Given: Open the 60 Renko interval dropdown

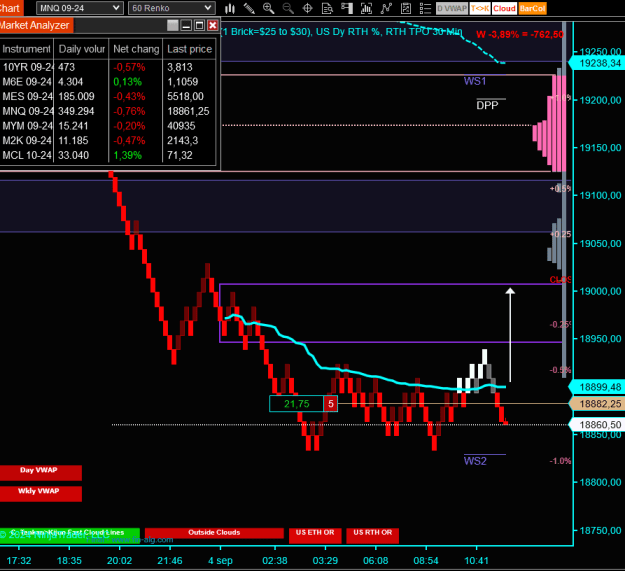Looking at the screenshot, I should tap(171, 8).
